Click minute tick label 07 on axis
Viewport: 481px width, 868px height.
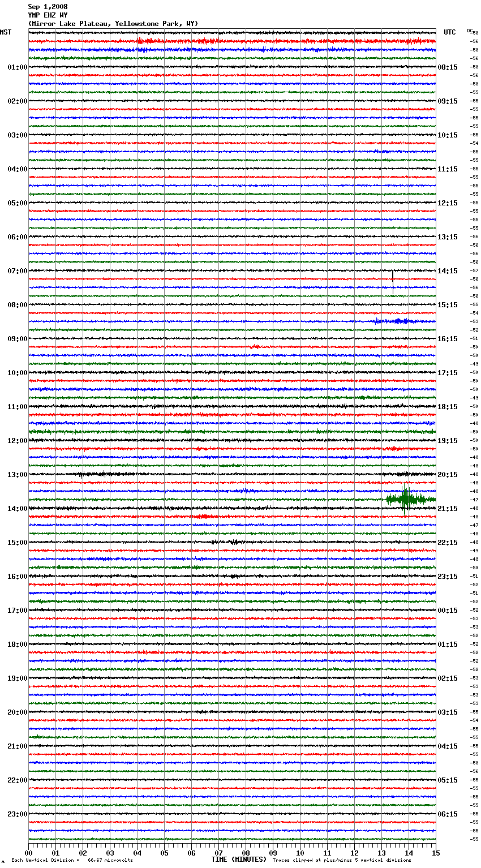pyautogui.click(x=219, y=853)
